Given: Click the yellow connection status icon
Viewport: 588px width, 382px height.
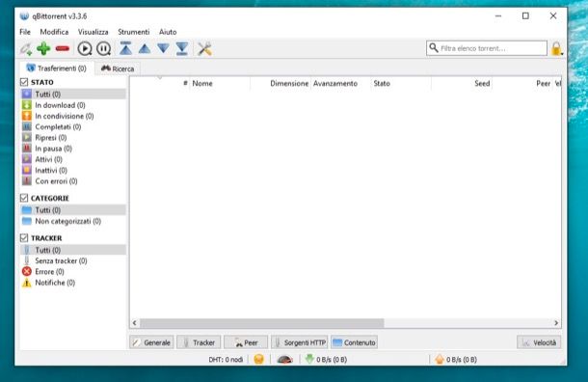Looking at the screenshot, I should coord(258,360).
